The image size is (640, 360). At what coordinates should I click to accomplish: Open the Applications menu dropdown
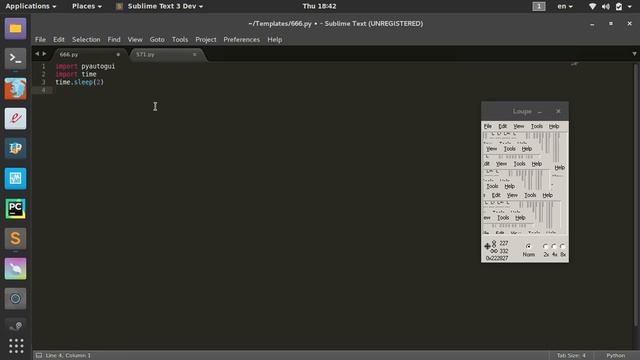pyautogui.click(x=31, y=6)
